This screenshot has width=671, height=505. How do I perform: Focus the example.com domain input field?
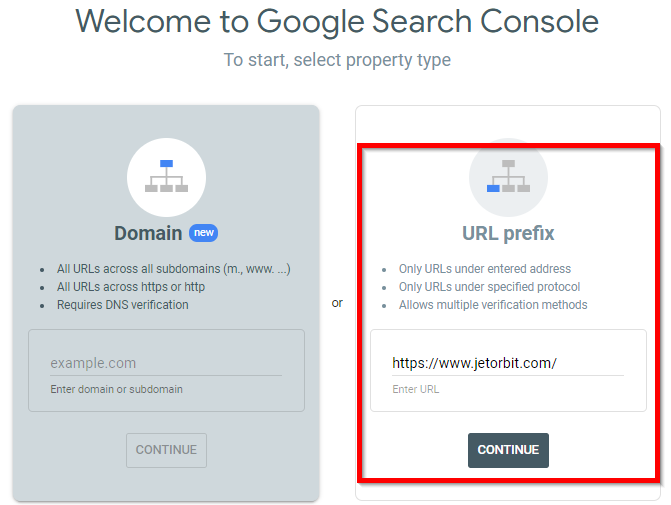(x=166, y=363)
